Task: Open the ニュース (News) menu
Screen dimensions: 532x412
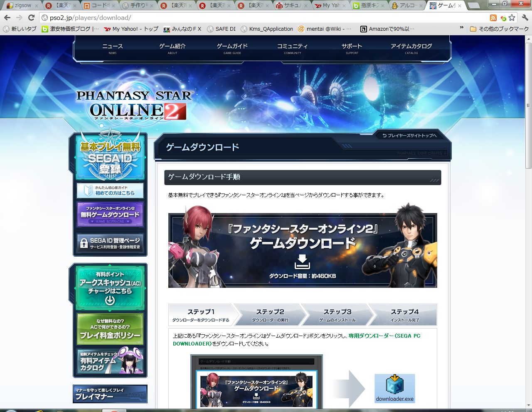Action: 113,48
